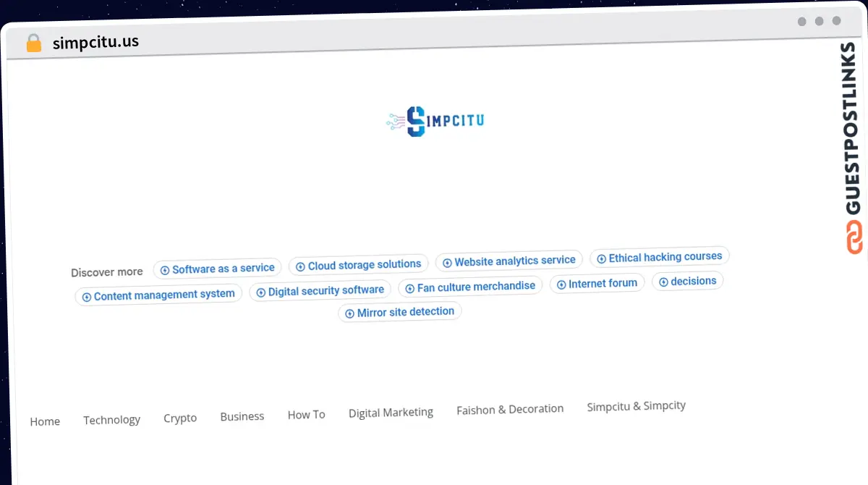Go to the Home page
The width and height of the screenshot is (868, 485).
pyautogui.click(x=45, y=421)
